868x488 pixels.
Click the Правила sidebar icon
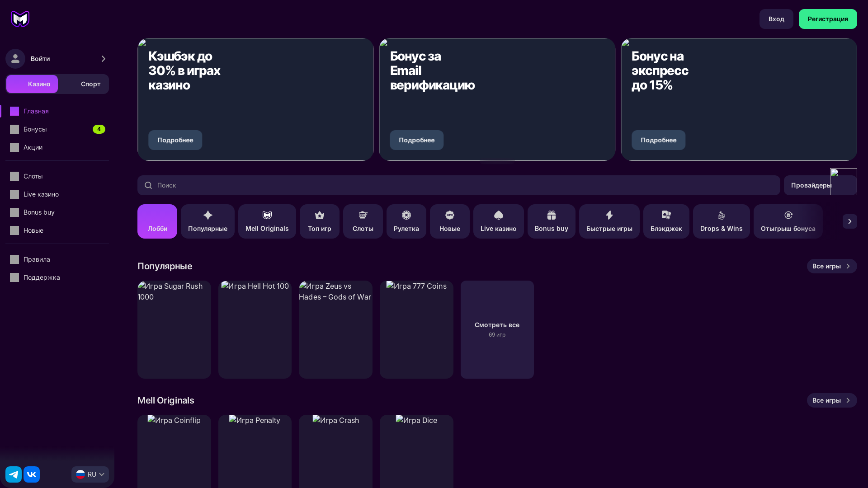[14, 259]
